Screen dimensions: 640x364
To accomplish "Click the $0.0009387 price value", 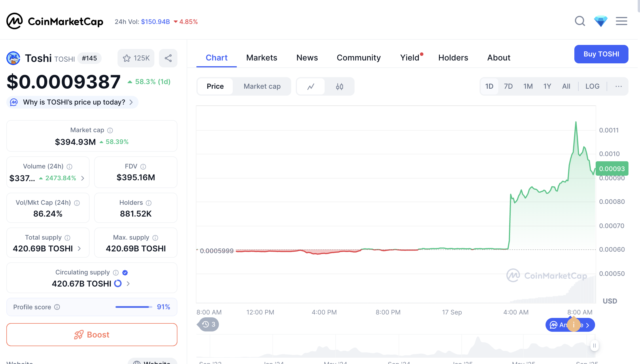I will tap(63, 82).
